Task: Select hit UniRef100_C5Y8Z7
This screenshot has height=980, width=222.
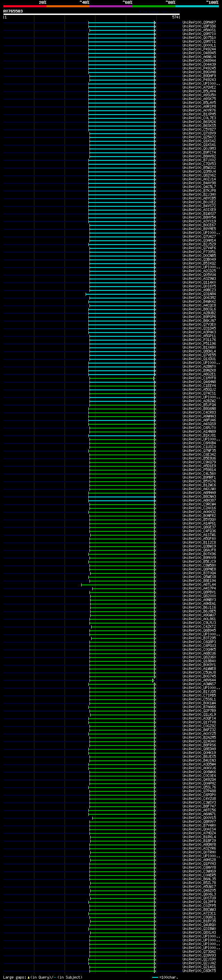Action: tap(199, 129)
